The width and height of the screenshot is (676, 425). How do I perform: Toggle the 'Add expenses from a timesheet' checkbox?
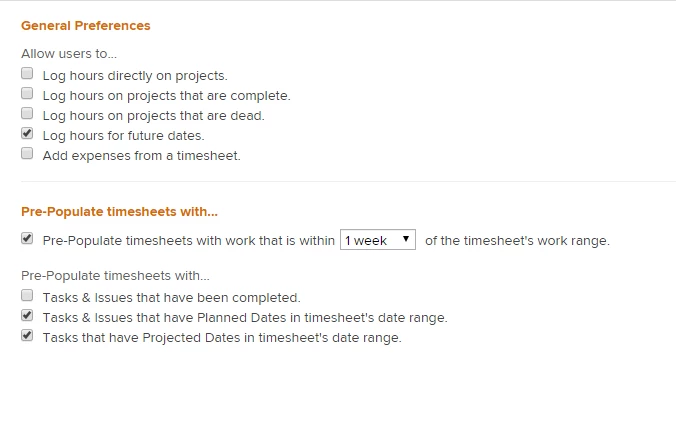tap(27, 154)
